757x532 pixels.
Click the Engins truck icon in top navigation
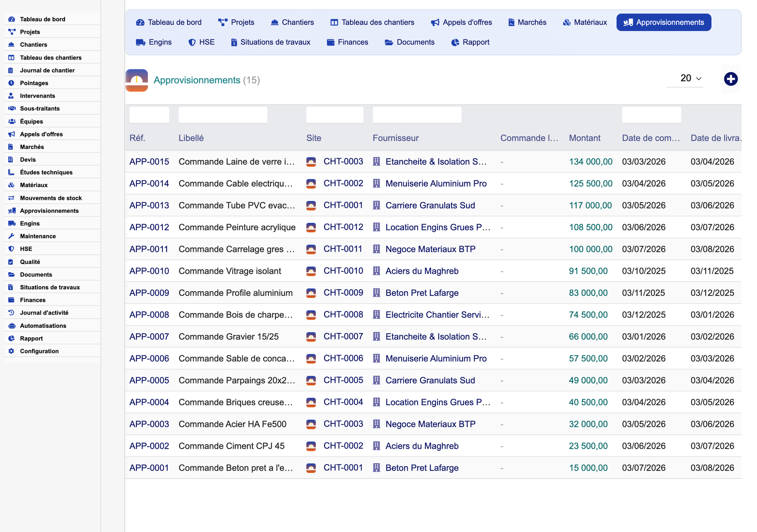pyautogui.click(x=140, y=42)
